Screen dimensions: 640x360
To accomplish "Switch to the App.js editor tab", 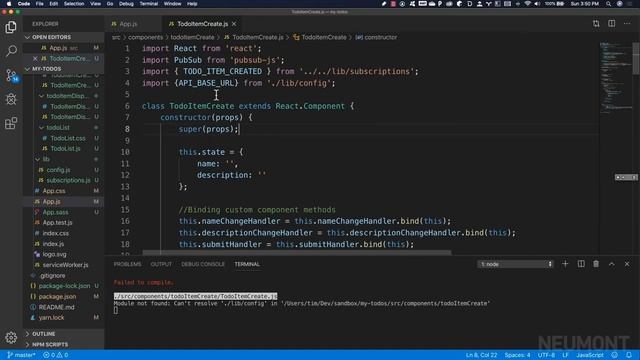I will click(x=128, y=24).
